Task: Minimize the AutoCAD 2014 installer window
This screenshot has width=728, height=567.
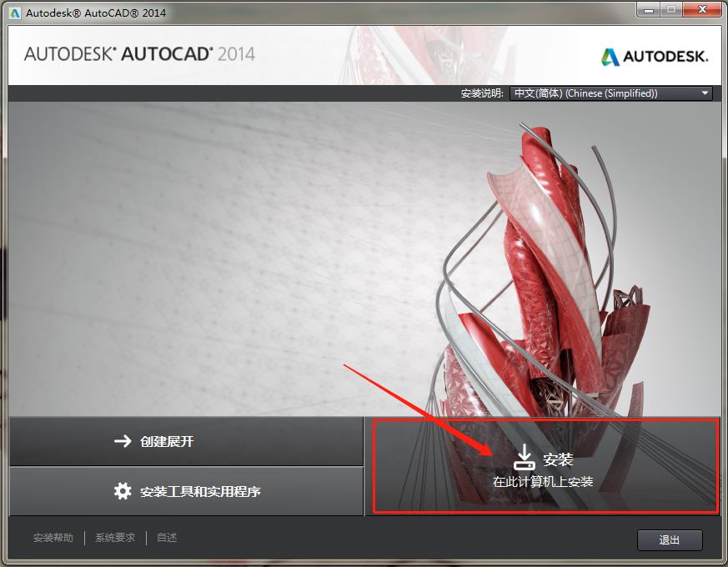Action: point(650,10)
